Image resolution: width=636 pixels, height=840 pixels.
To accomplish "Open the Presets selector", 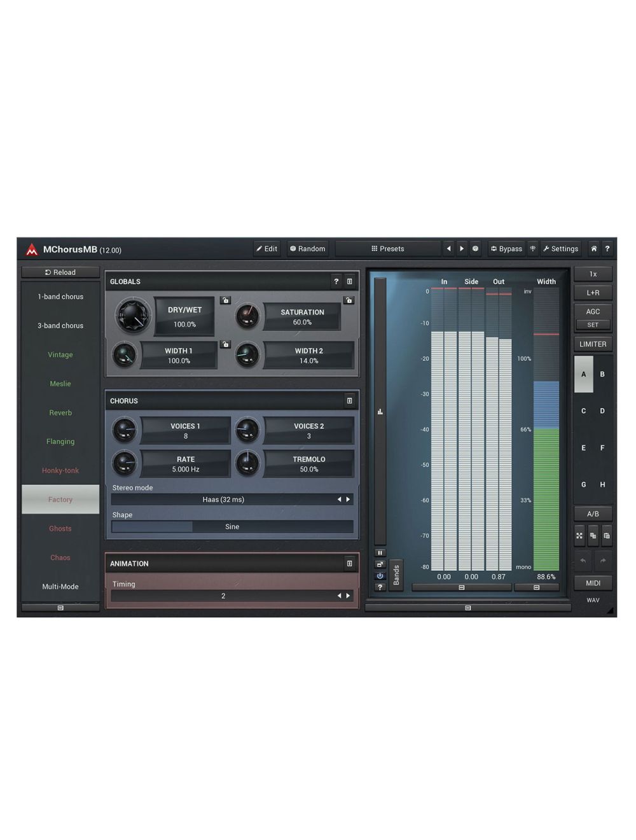I will point(387,249).
